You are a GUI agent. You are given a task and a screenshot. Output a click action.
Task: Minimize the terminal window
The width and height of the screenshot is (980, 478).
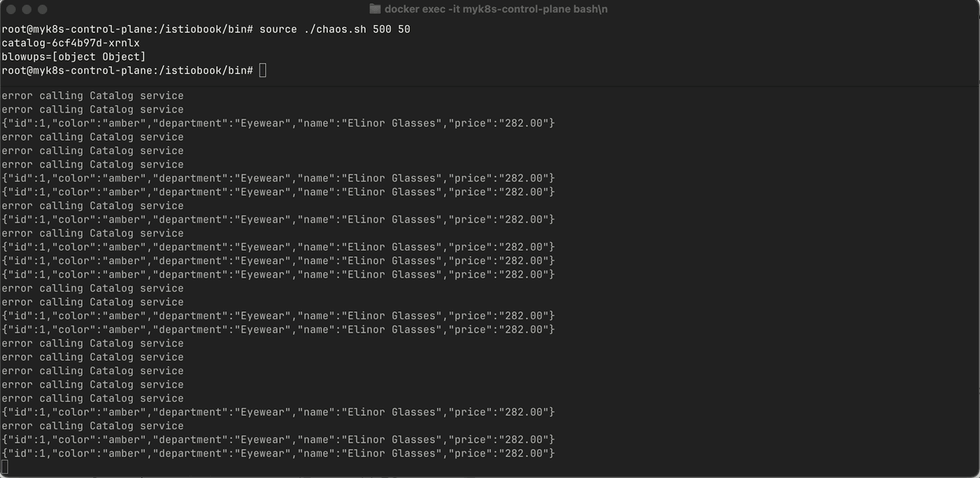coord(27,9)
